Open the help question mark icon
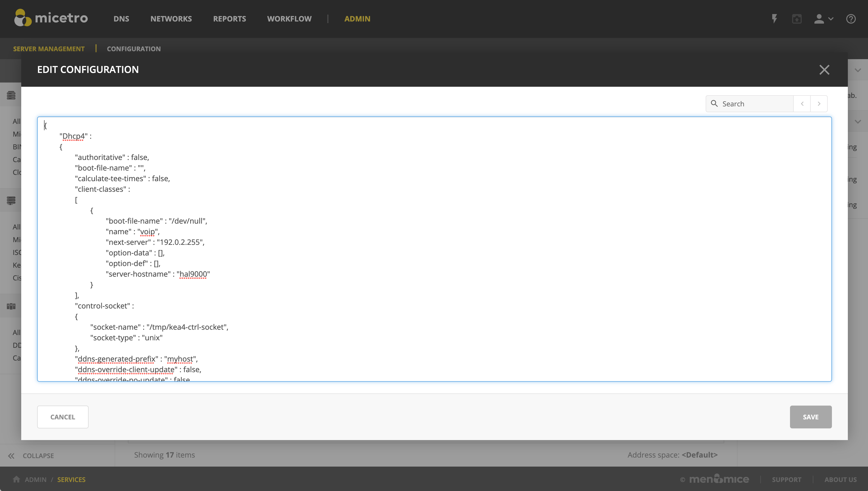Viewport: 868px width, 491px height. (x=851, y=19)
